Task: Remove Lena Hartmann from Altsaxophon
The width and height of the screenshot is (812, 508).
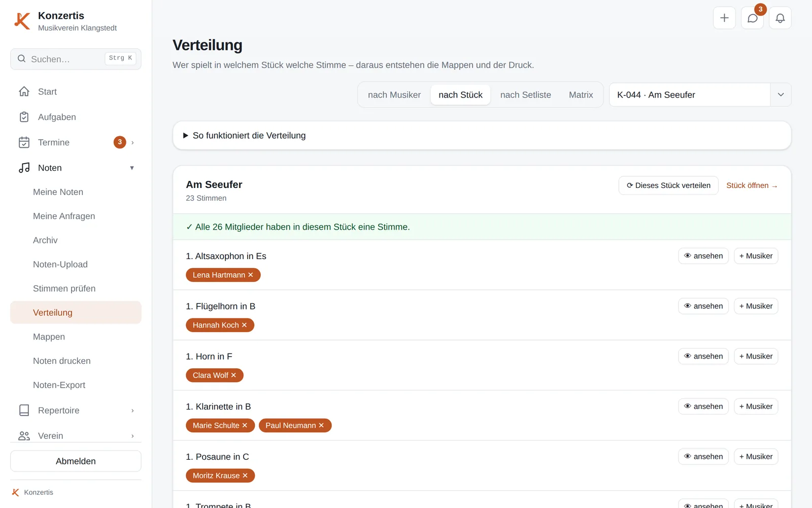Action: tap(250, 275)
